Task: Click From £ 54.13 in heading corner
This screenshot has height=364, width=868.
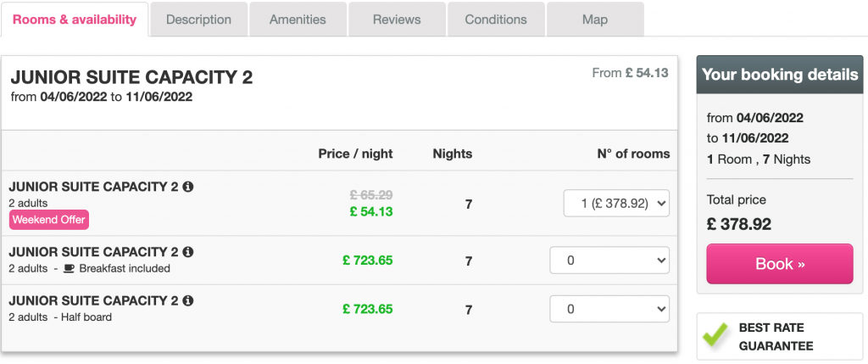Action: pos(630,73)
